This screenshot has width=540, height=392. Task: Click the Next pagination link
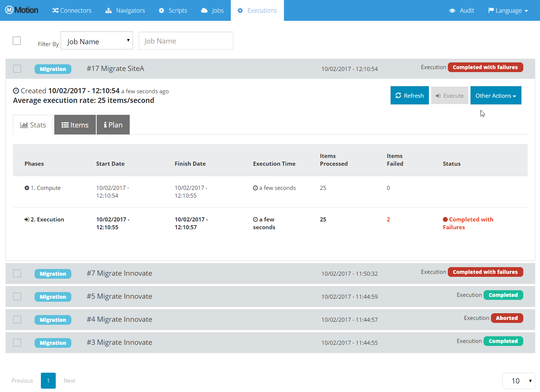(x=69, y=381)
